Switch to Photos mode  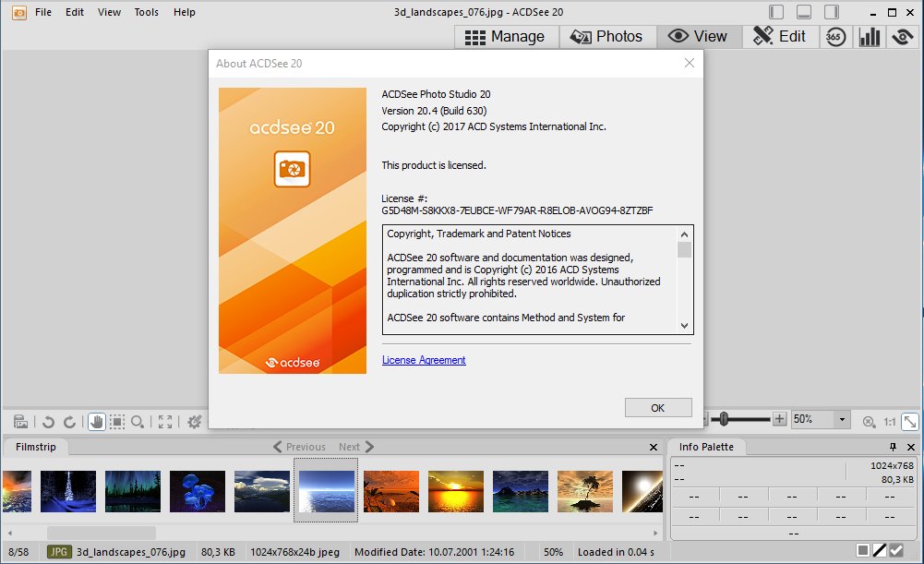click(607, 37)
